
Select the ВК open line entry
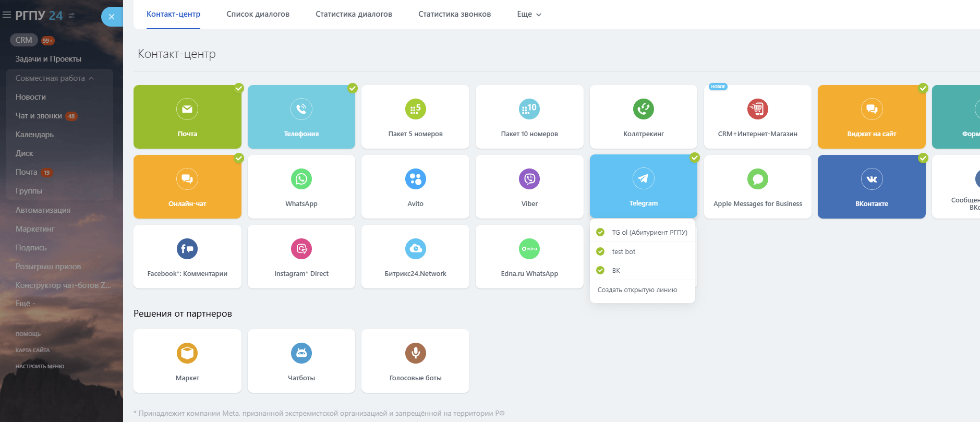(643, 270)
